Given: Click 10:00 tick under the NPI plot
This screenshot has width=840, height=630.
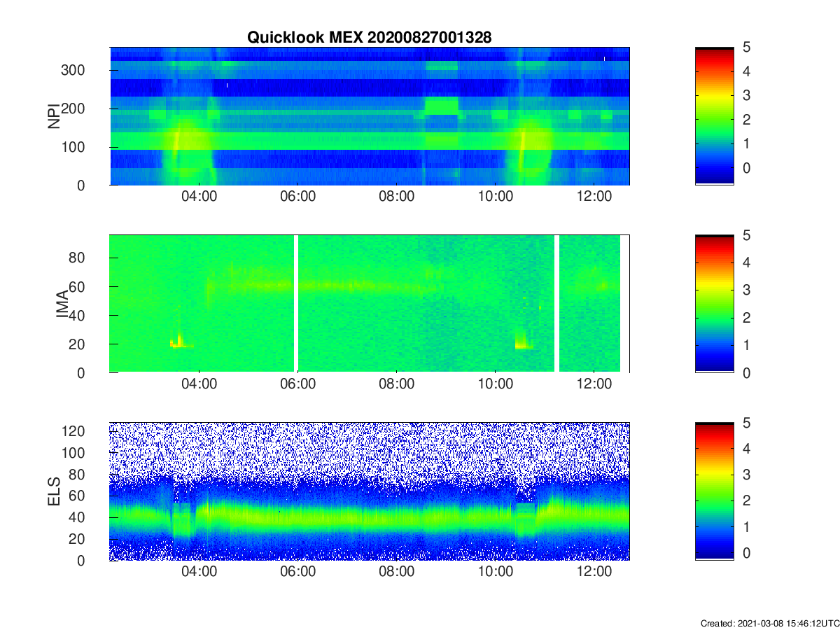Looking at the screenshot, I should 496,197.
